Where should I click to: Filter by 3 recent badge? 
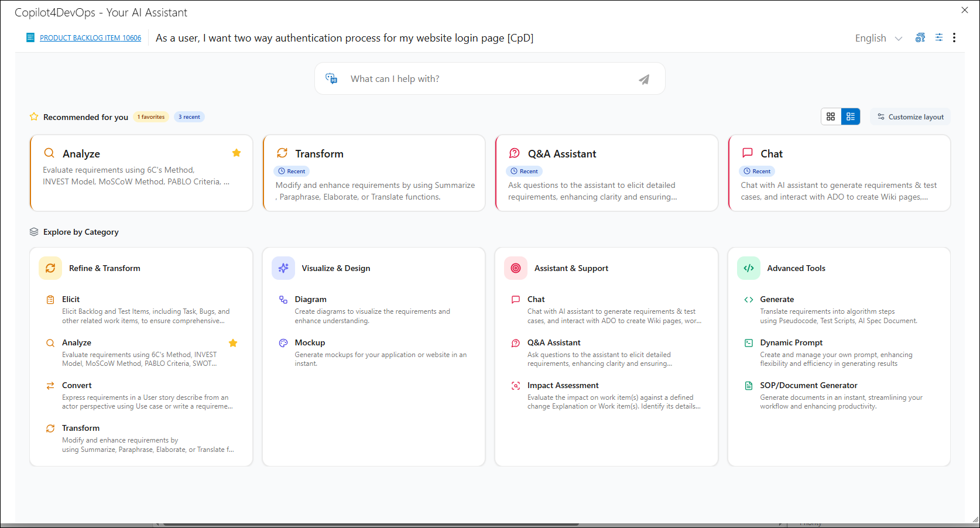click(x=189, y=117)
